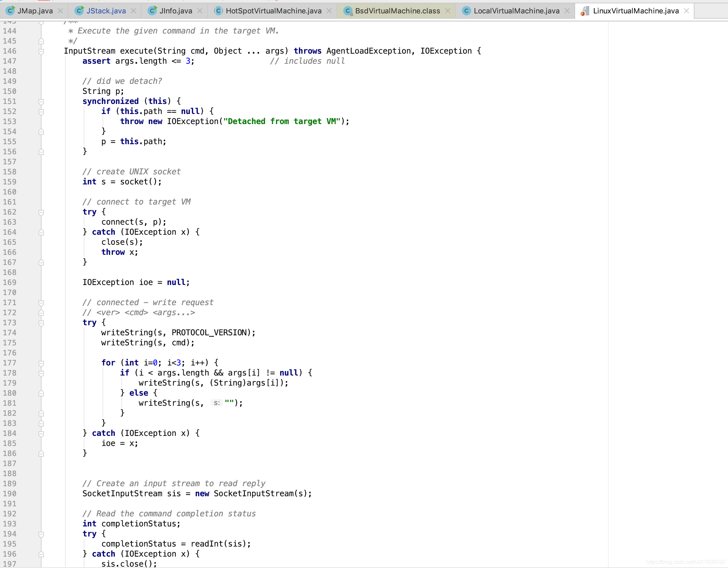Switch to the JStack.java tab
This screenshot has height=568, width=728.
point(106,11)
